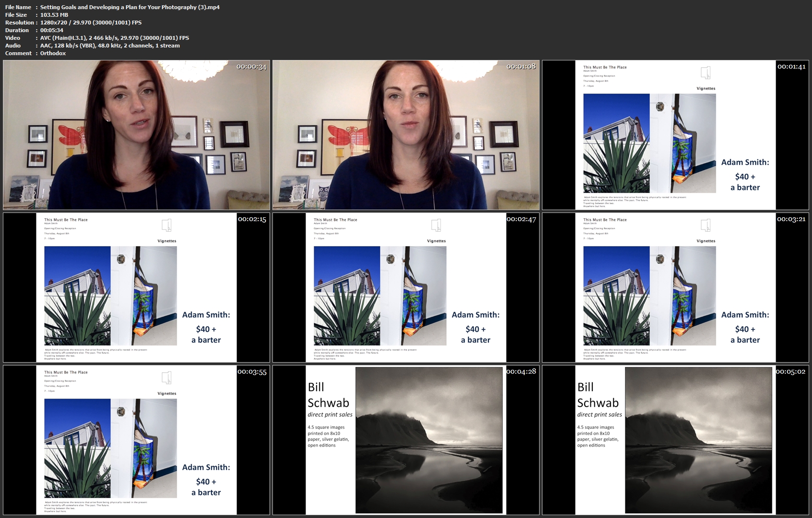Click the resolution value '1280x720 / 29.970 (30000/1001) FPS'
812x518 pixels.
point(91,23)
